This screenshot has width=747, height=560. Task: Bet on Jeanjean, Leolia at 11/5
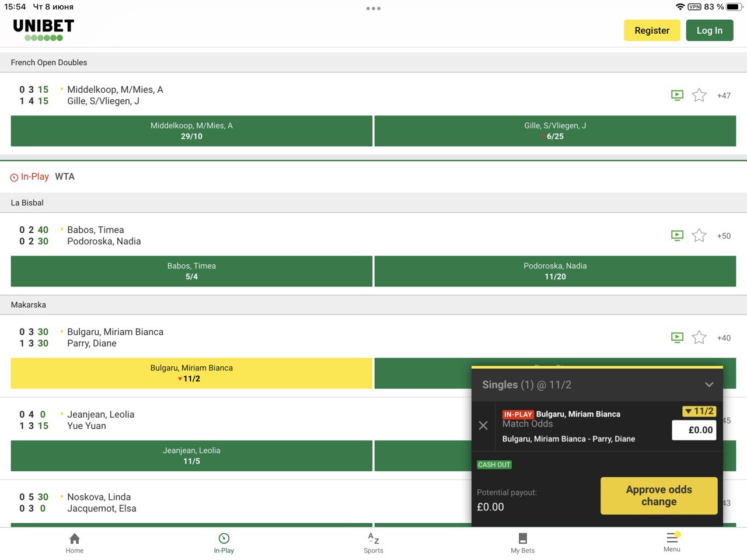click(x=191, y=456)
